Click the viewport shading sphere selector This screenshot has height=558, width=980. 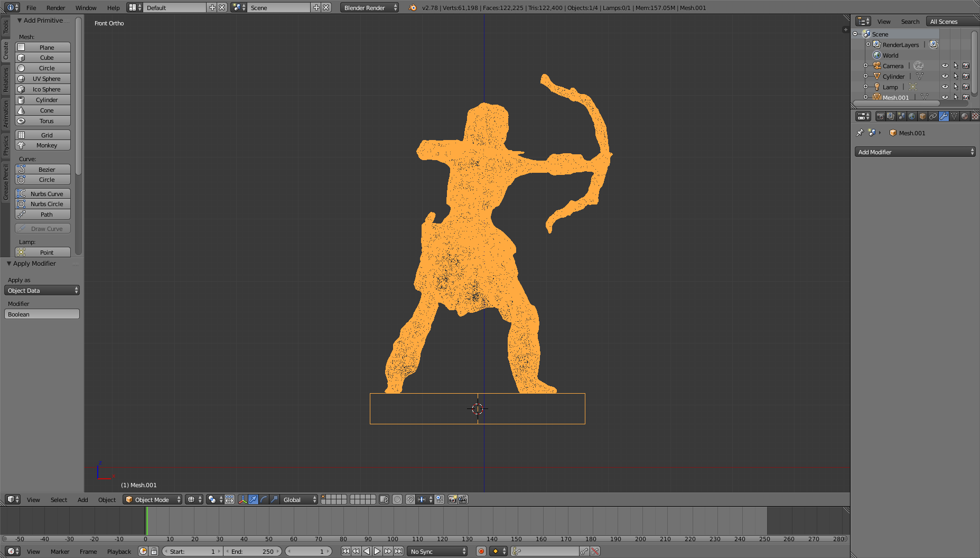[194, 499]
